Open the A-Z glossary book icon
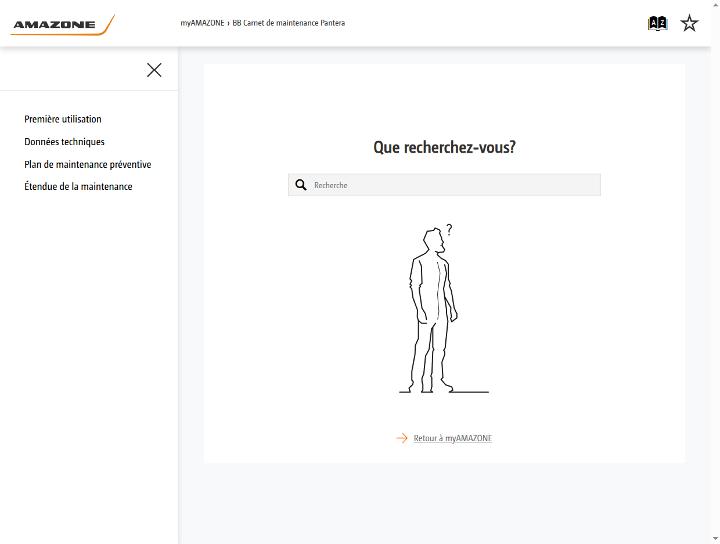This screenshot has width=720, height=544. (657, 23)
